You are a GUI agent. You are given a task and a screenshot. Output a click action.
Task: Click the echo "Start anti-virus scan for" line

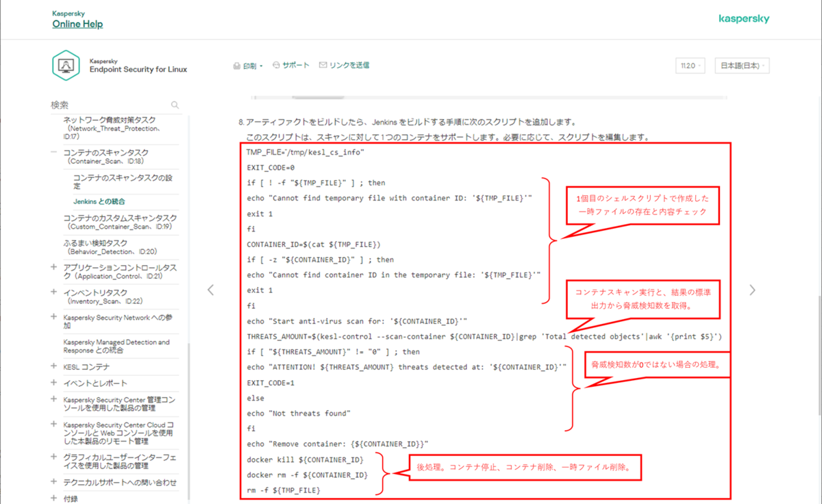(x=357, y=320)
